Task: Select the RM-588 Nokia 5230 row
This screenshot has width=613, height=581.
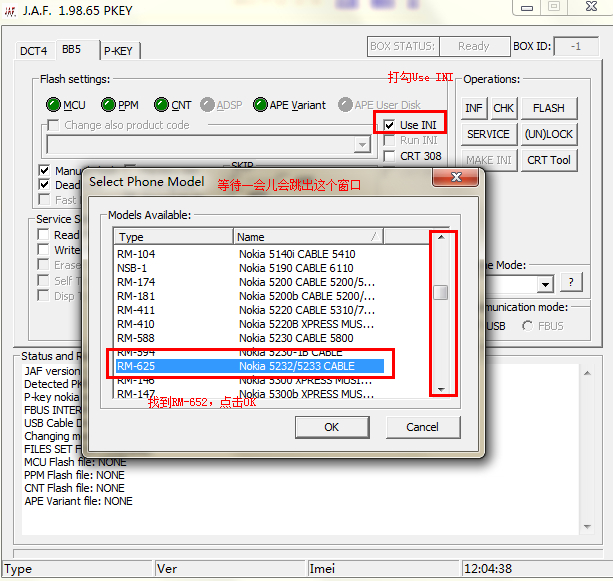Action: [250, 338]
